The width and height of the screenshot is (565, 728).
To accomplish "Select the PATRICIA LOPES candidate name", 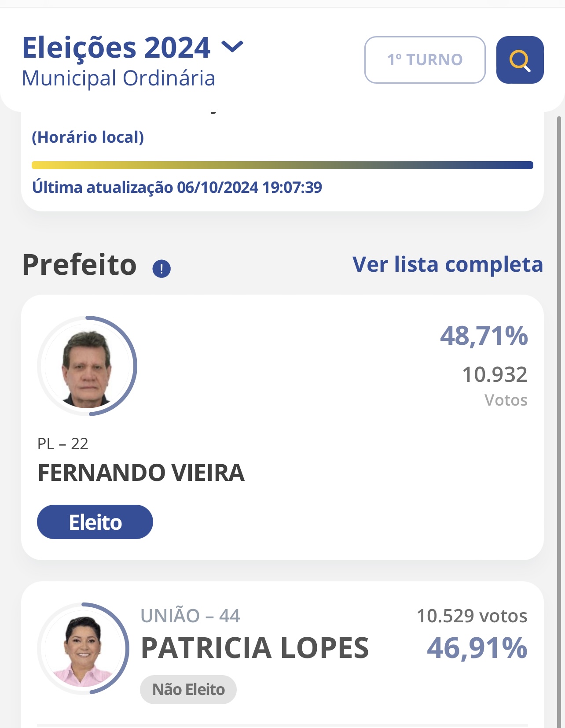I will coord(255,648).
